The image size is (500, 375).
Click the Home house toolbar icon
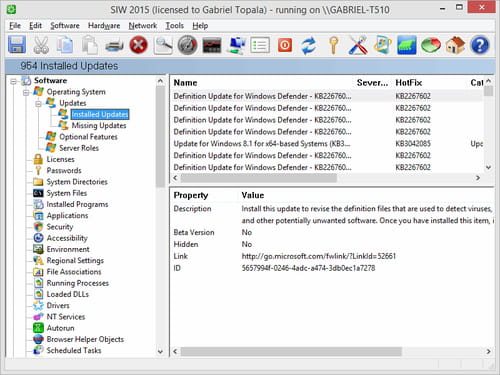click(455, 45)
